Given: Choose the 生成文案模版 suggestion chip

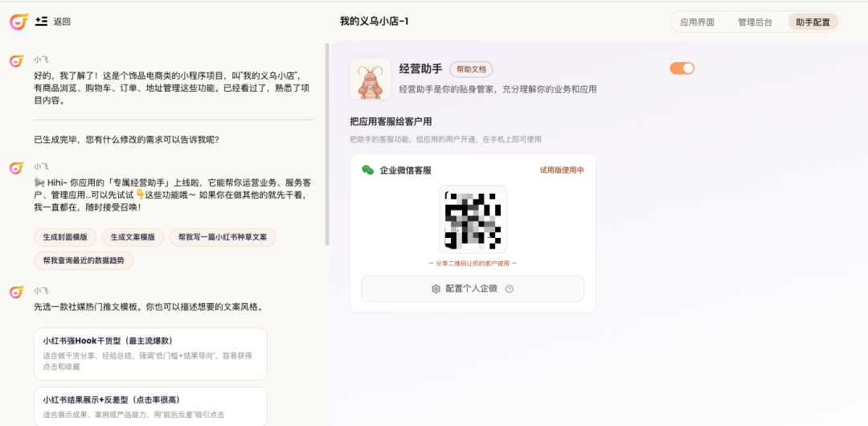Looking at the screenshot, I should (133, 237).
